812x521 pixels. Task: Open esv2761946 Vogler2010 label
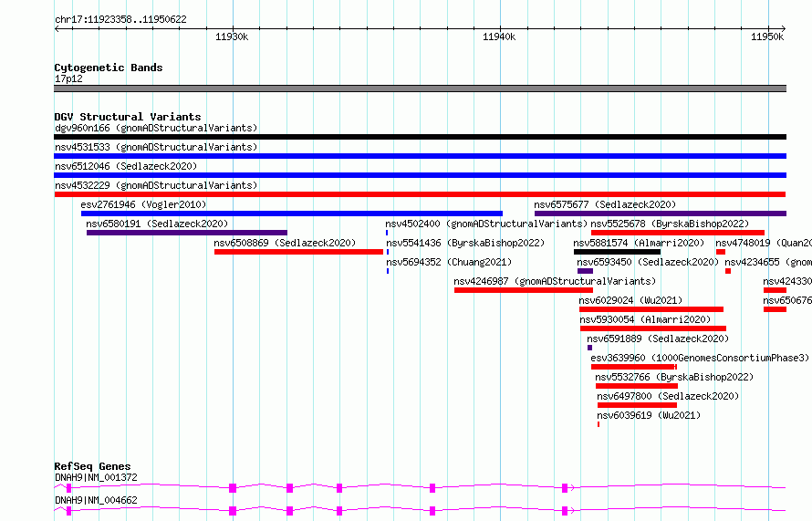tap(143, 204)
